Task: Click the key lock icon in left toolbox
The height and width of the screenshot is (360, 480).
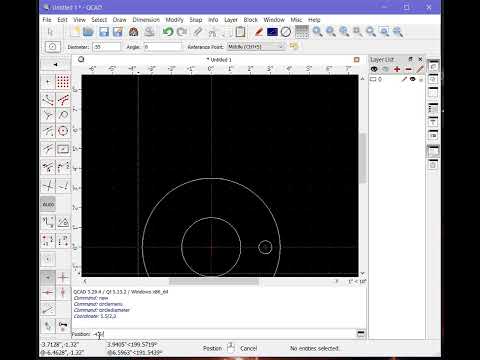Action: tap(63, 325)
